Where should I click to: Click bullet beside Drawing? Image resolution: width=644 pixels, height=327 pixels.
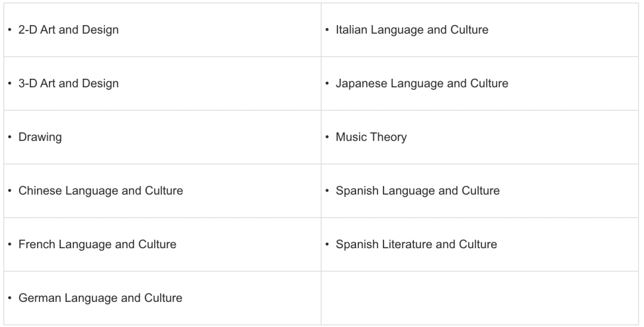point(10,137)
